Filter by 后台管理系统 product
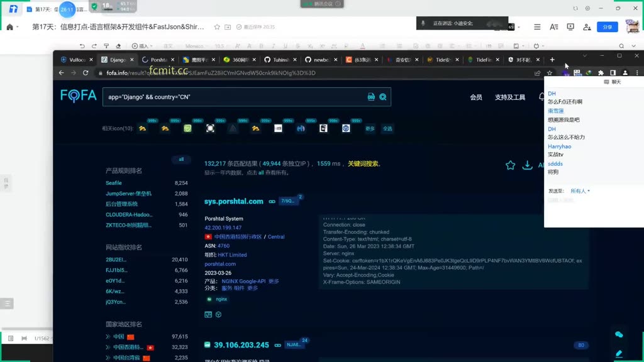Image resolution: width=644 pixels, height=362 pixels. click(x=121, y=204)
